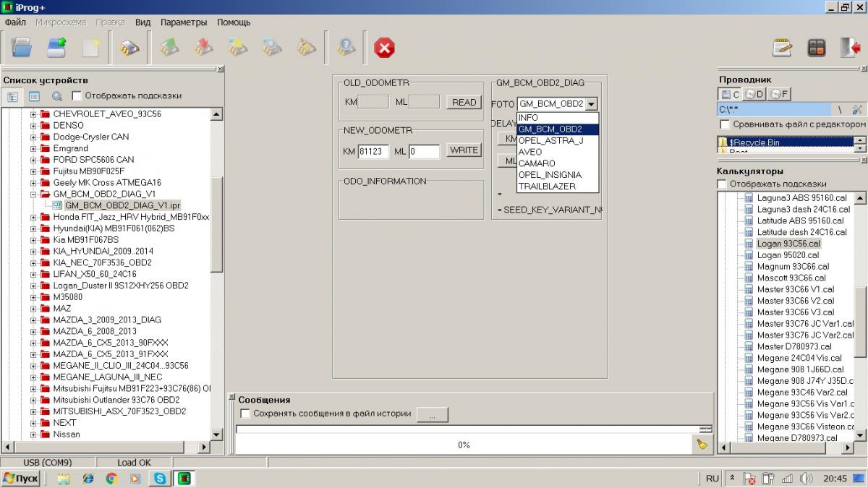Click the device list search magnifier

coord(56,95)
